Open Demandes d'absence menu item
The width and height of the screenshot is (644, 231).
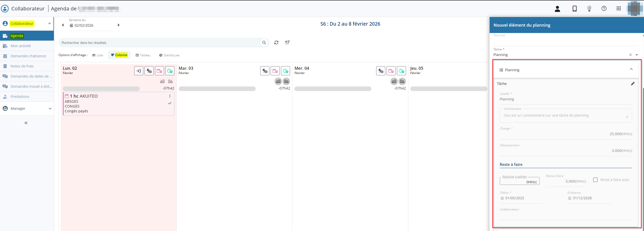click(28, 56)
